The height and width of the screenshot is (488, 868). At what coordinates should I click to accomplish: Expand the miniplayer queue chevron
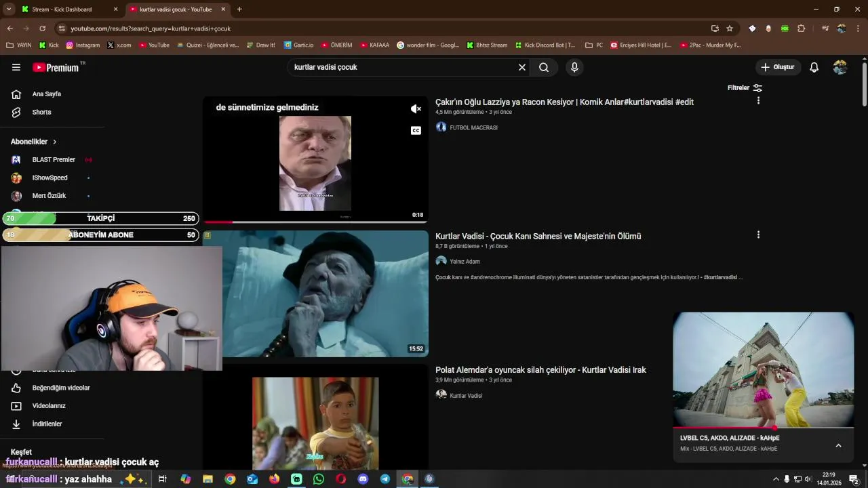(838, 445)
